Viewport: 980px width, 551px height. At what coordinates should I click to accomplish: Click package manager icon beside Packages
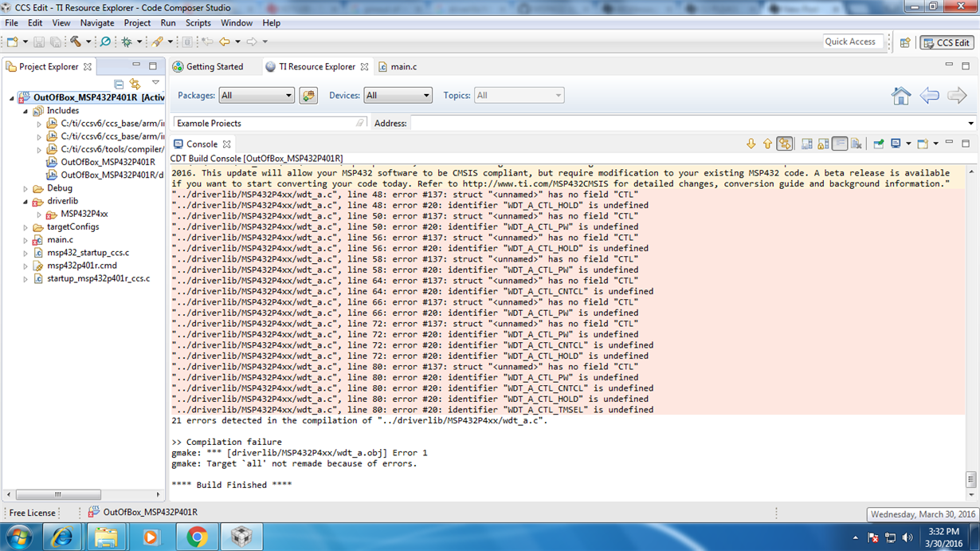coord(308,96)
